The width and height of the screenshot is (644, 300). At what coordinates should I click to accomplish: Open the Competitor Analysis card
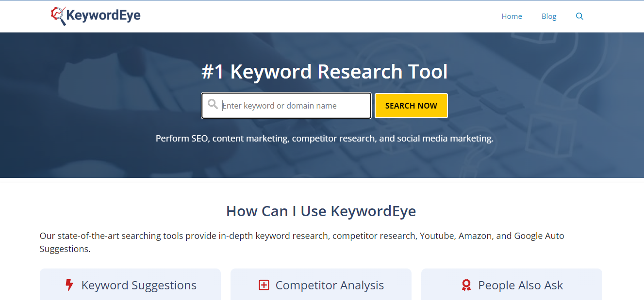pyautogui.click(x=321, y=285)
